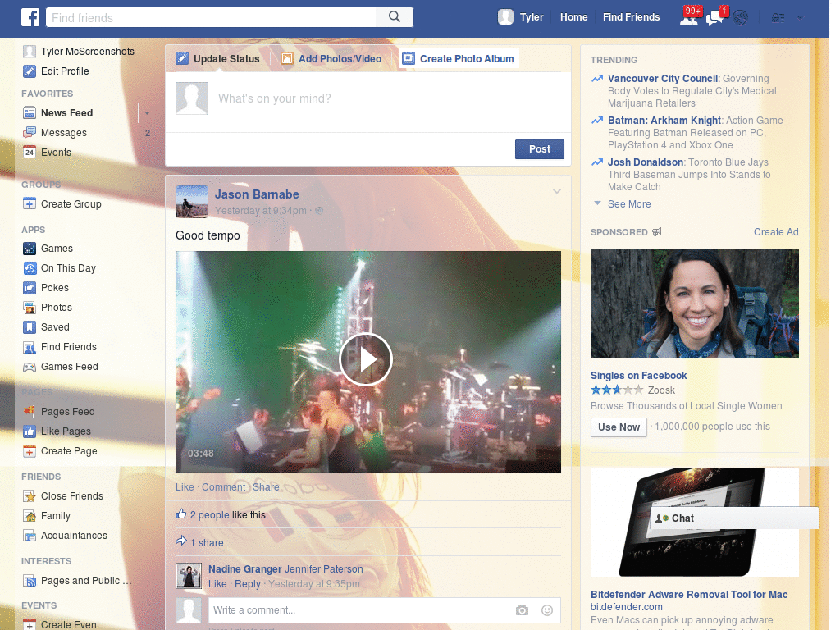Click Comment under the video post

223,487
